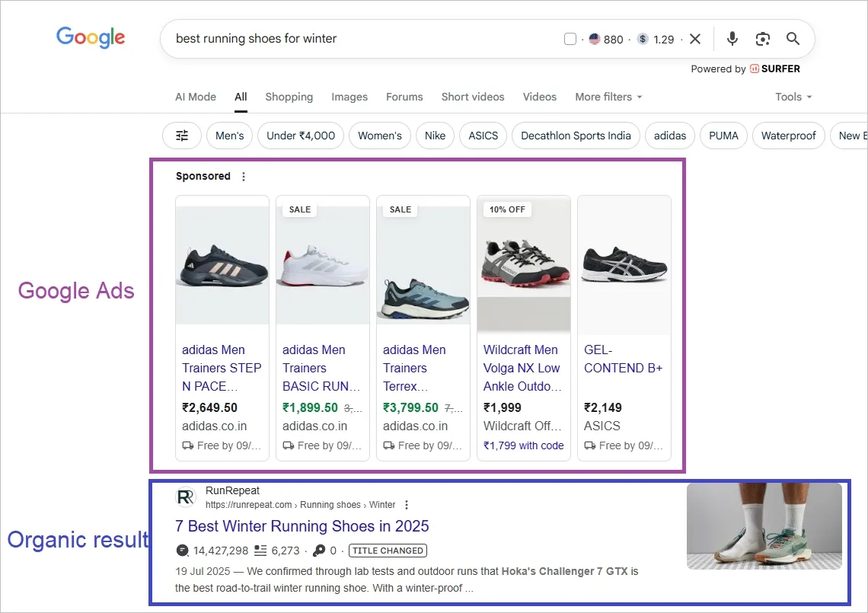Viewport: 868px width, 613px height.
Task: Switch to the Shopping tab
Action: (x=289, y=97)
